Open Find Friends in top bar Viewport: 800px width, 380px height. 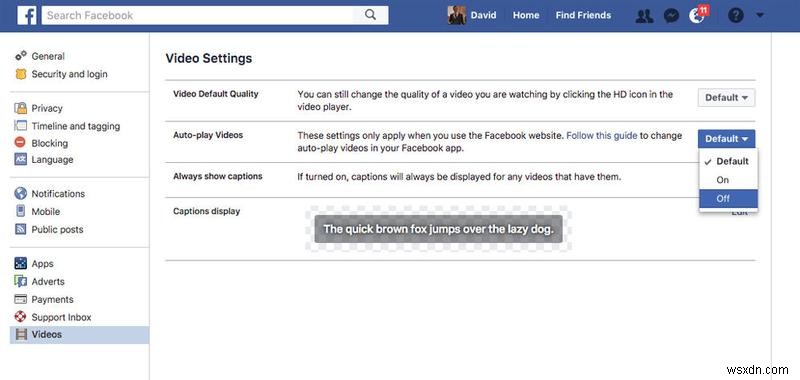tap(583, 15)
